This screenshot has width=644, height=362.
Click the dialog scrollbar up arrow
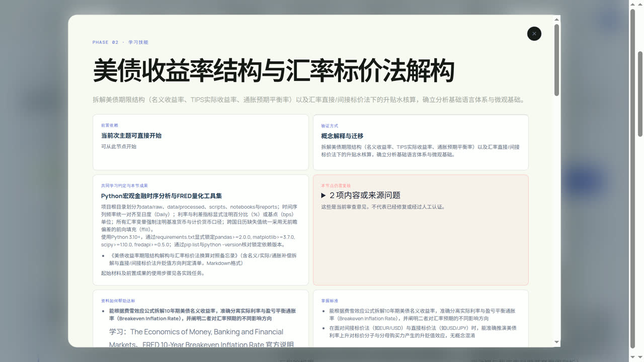point(556,20)
